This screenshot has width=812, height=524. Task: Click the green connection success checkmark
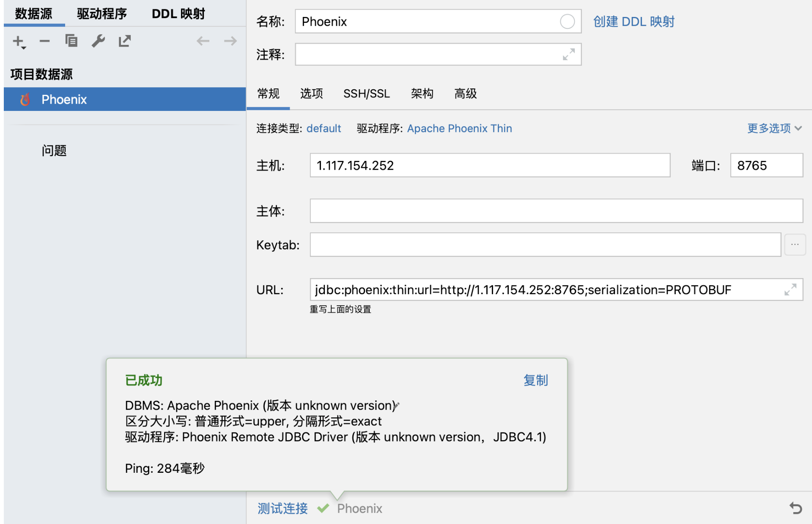coord(323,508)
